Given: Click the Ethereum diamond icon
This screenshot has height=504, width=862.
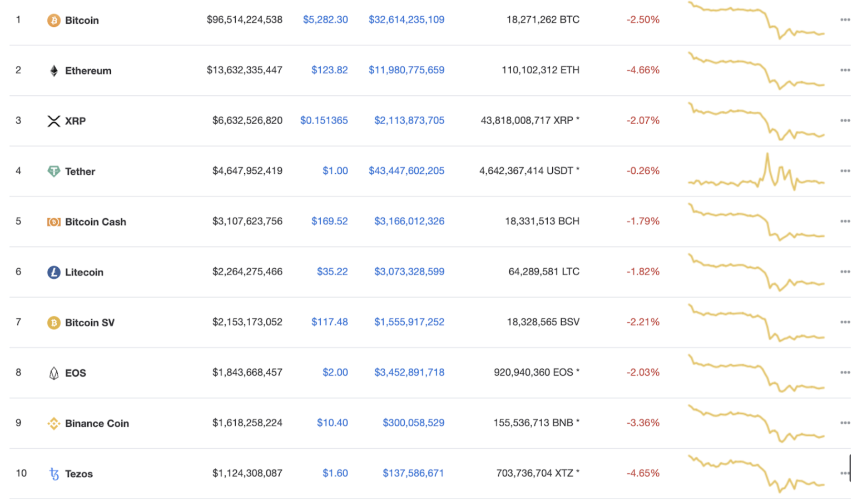Looking at the screenshot, I should coord(54,71).
